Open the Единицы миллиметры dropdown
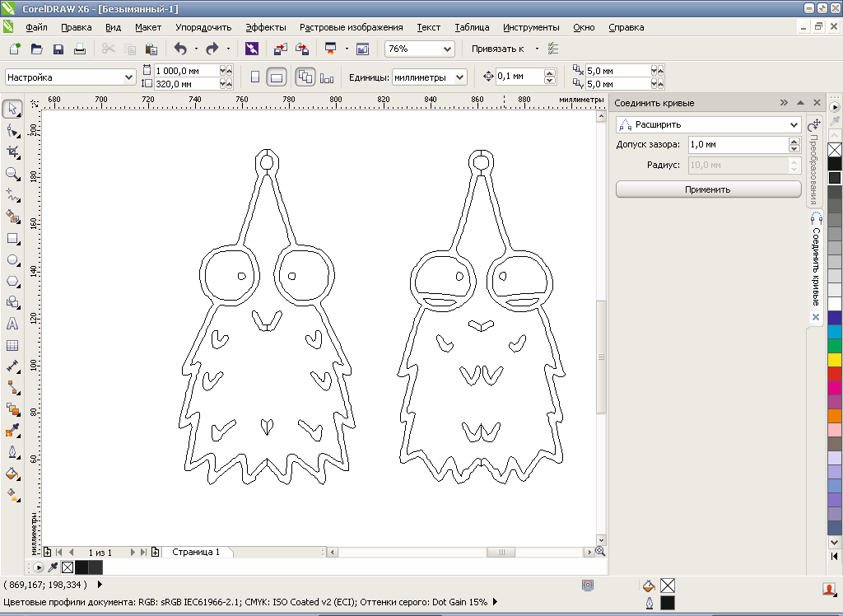 pos(459,77)
